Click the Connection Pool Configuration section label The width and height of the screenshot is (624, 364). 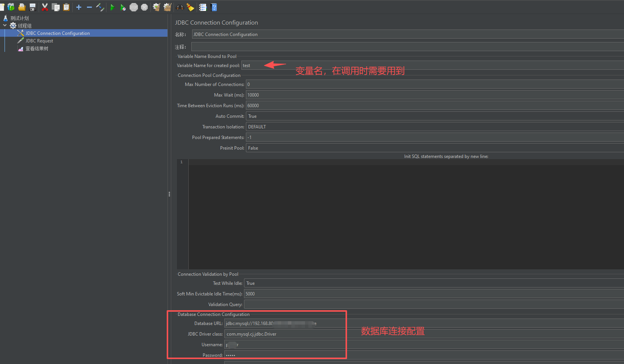[x=209, y=75]
